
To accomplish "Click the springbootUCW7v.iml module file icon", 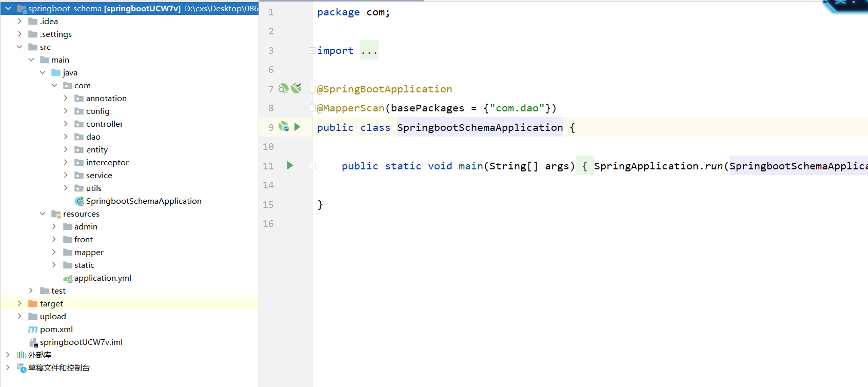I will pos(33,342).
